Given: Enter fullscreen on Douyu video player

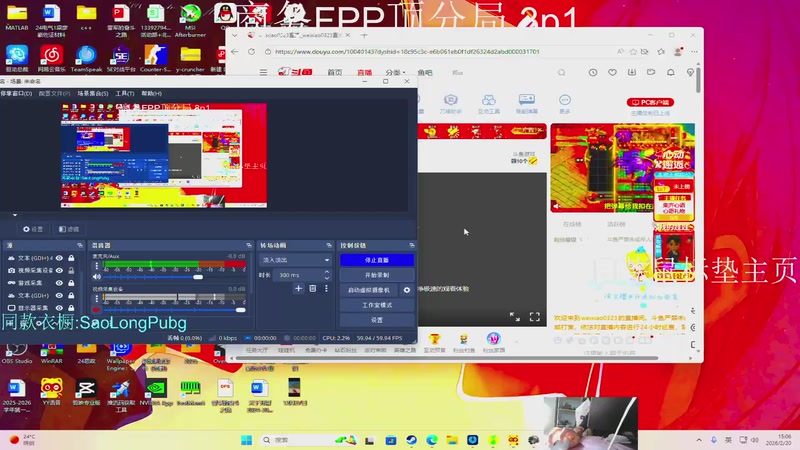Looking at the screenshot, I should click(534, 317).
